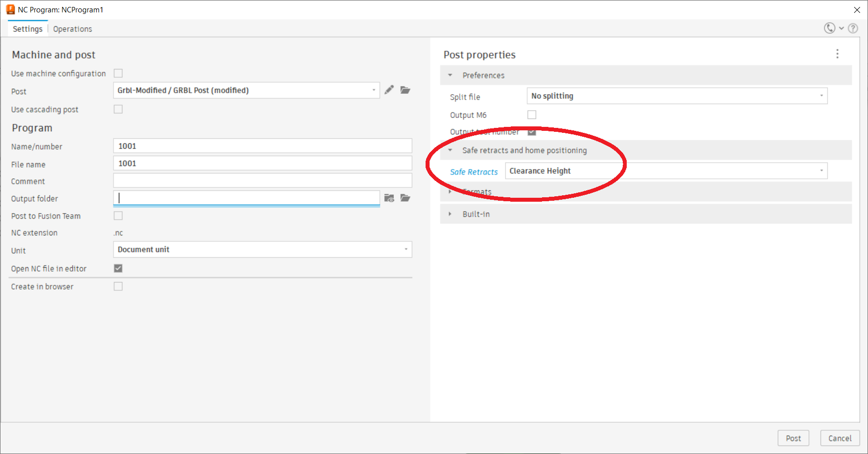Click the Comment input field
This screenshot has height=454, width=868.
pyautogui.click(x=263, y=180)
